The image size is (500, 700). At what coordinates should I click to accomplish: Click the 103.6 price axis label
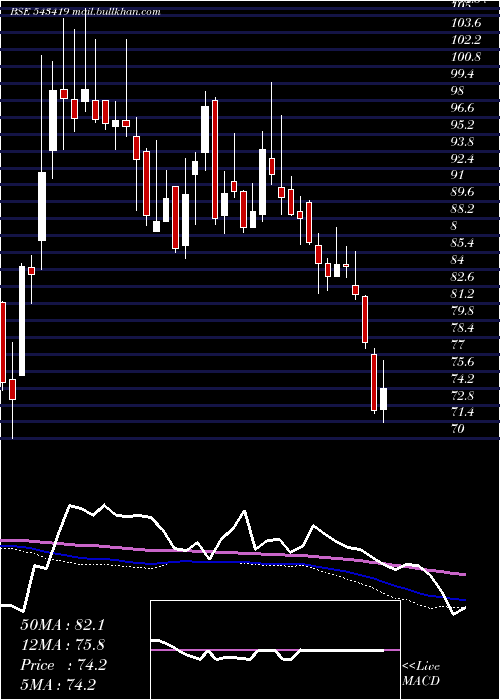[x=467, y=23]
